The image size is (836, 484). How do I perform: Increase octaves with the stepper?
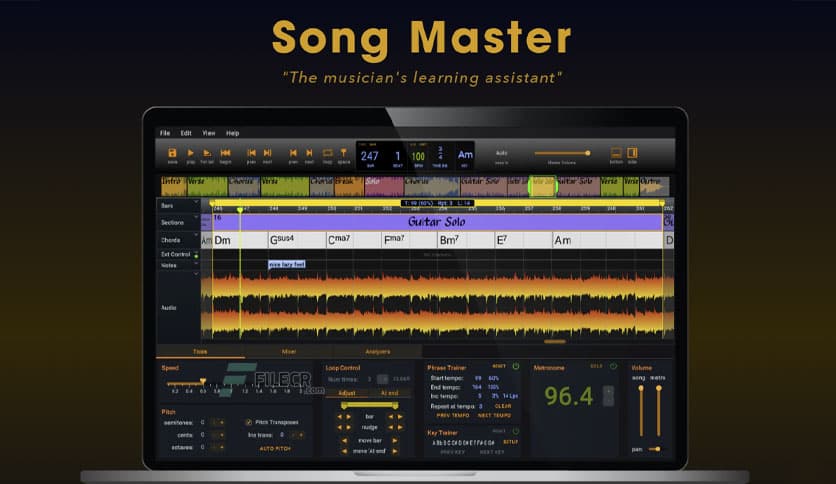[222, 447]
